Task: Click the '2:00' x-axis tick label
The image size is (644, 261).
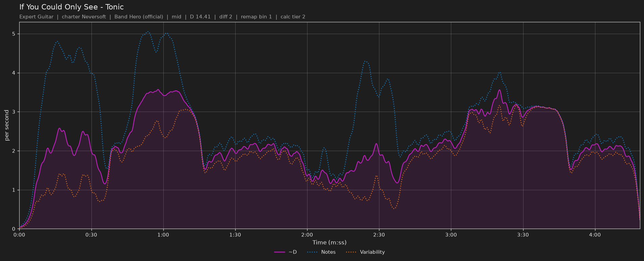Action: (307, 235)
